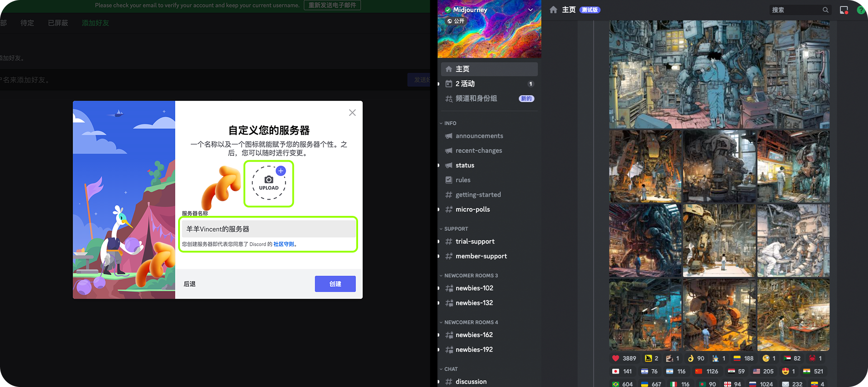Click the red heart reaction 3889
This screenshot has width=868, height=387.
624,358
